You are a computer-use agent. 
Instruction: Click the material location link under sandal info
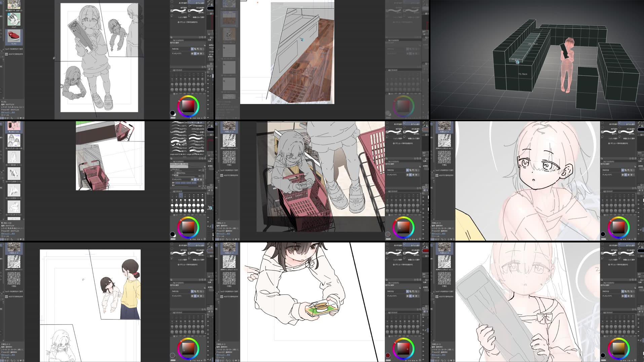coord(8,112)
